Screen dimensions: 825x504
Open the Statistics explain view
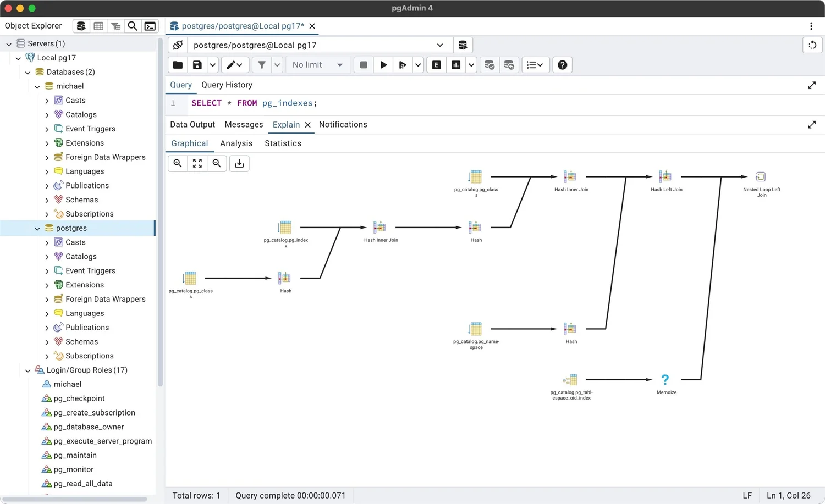pyautogui.click(x=282, y=143)
